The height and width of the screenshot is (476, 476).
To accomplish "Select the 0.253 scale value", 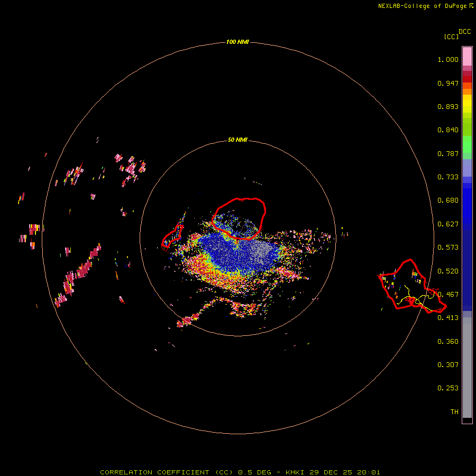I will pos(448,388).
